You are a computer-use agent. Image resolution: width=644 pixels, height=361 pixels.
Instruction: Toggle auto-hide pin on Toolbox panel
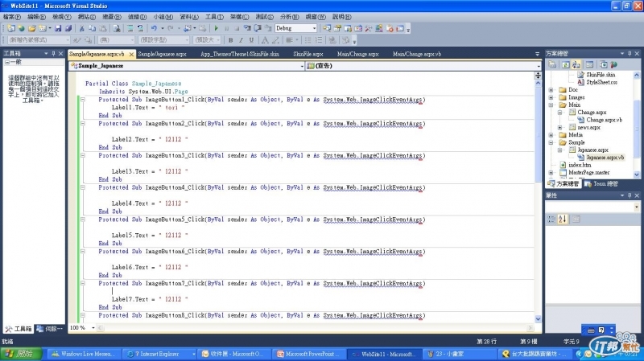(53, 54)
